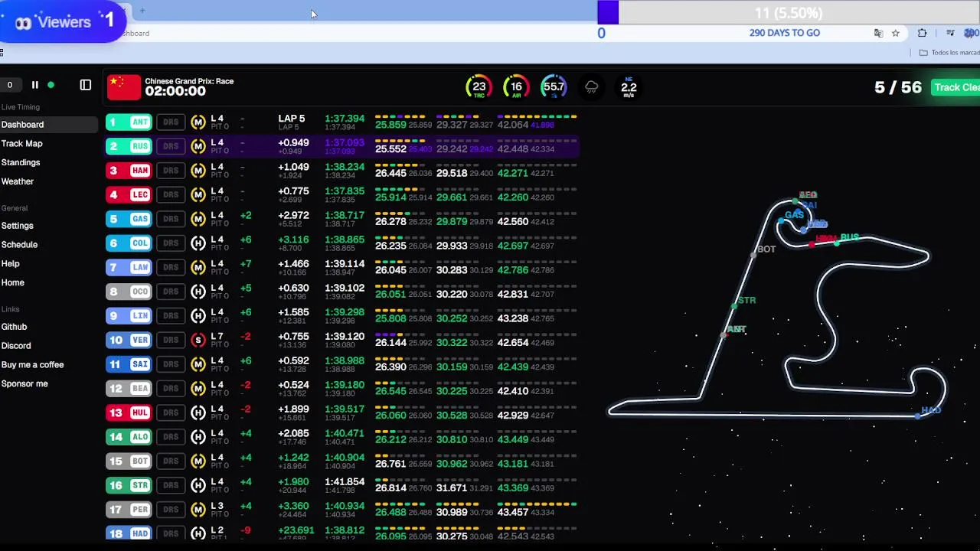Select driver COL position badge
The image size is (980, 551).
pyautogui.click(x=129, y=243)
